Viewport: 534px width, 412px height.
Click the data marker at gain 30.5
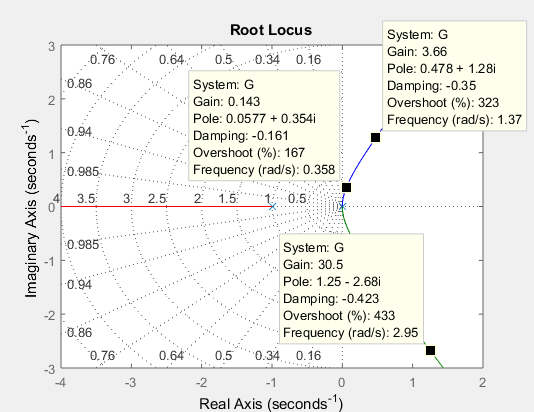click(430, 350)
